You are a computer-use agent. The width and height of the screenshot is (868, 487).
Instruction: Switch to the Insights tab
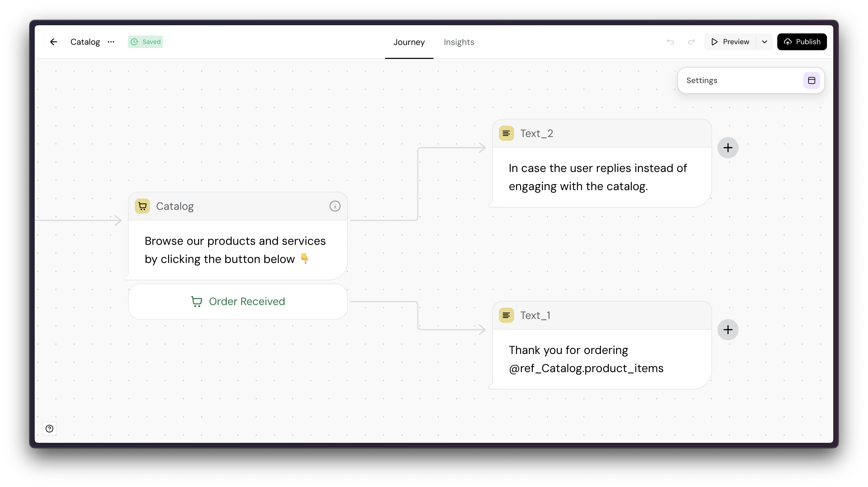point(459,42)
